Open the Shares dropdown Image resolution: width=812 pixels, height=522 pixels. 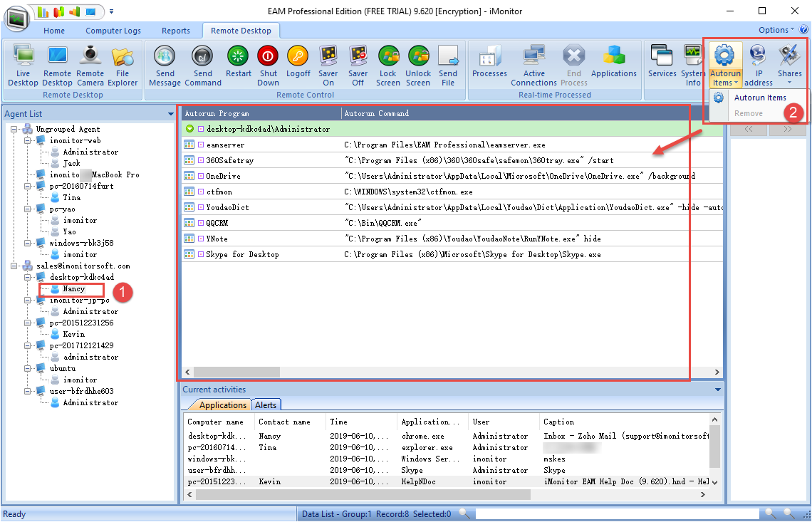[x=789, y=66]
